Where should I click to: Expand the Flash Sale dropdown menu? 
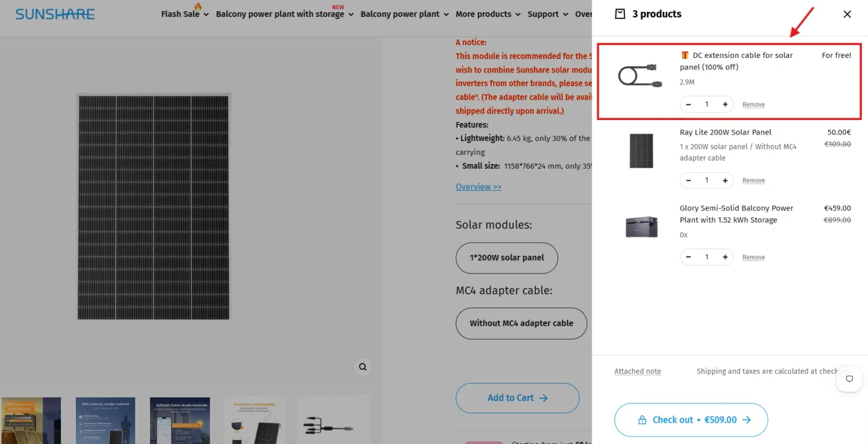[185, 14]
